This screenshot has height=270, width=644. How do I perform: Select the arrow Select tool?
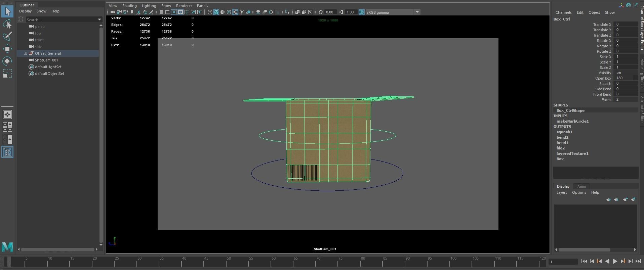(x=7, y=12)
